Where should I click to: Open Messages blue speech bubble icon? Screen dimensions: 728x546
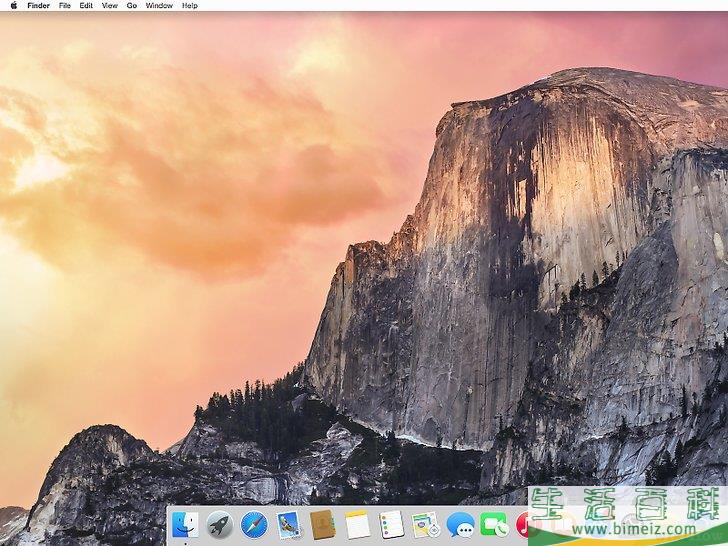point(460,525)
